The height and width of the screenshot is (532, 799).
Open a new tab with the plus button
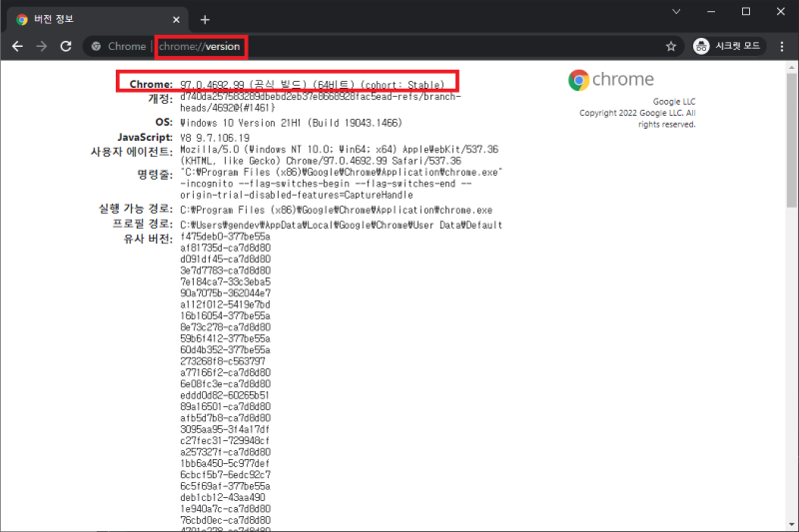pos(205,20)
